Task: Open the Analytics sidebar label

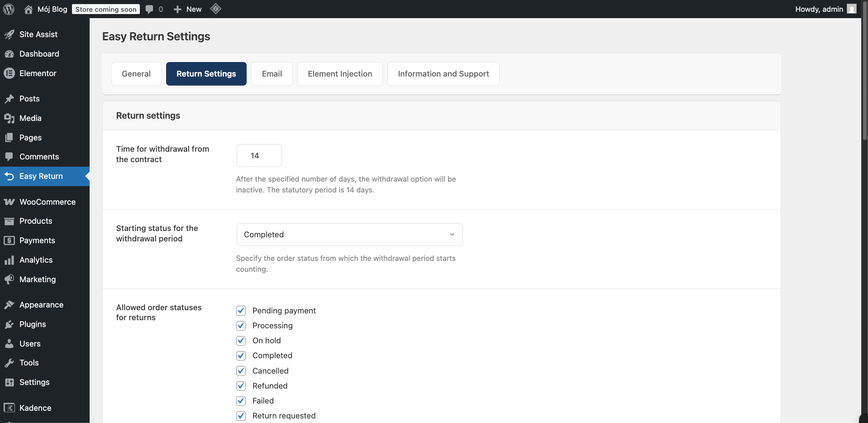Action: click(x=36, y=260)
